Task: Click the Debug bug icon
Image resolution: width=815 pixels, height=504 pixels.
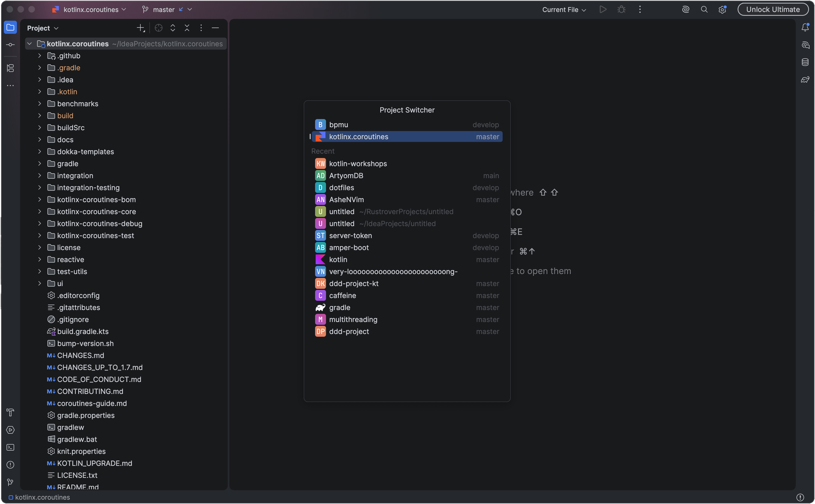Action: [x=621, y=9]
